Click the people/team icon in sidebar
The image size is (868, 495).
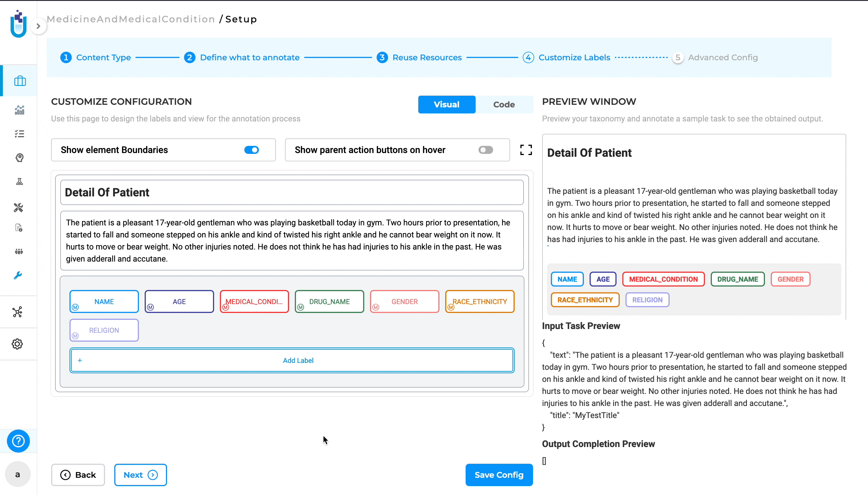coord(19,251)
